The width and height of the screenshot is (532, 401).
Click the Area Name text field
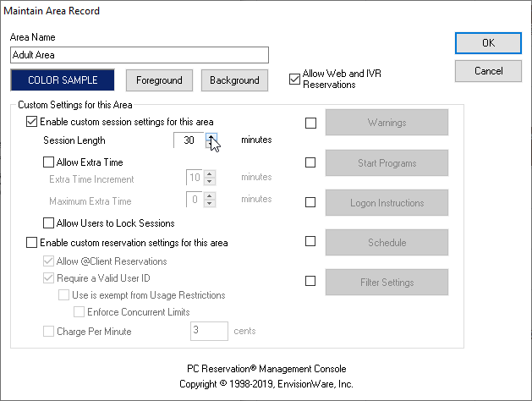(x=140, y=55)
